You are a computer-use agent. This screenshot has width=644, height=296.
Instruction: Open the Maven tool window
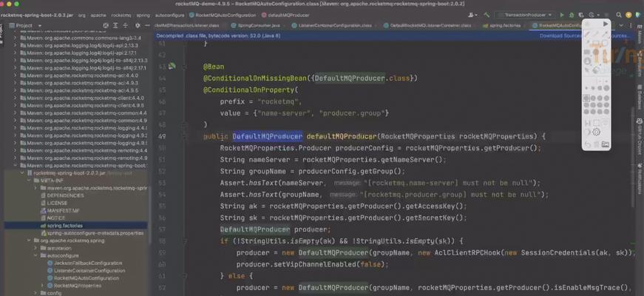point(640,36)
